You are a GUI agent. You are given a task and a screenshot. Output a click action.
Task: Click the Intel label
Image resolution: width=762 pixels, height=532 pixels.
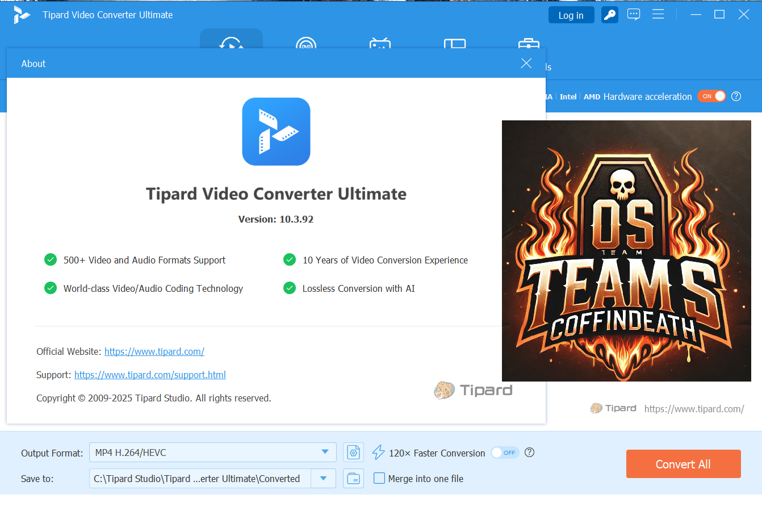(x=568, y=97)
